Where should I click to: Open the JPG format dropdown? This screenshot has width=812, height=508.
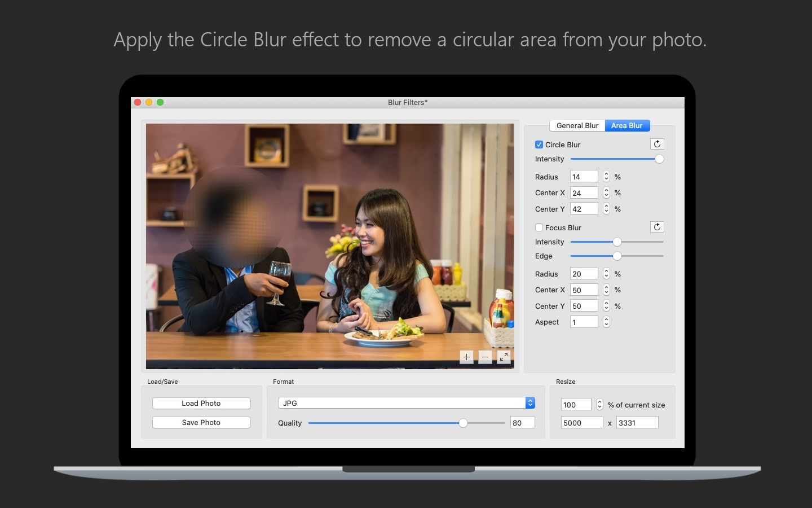(406, 403)
